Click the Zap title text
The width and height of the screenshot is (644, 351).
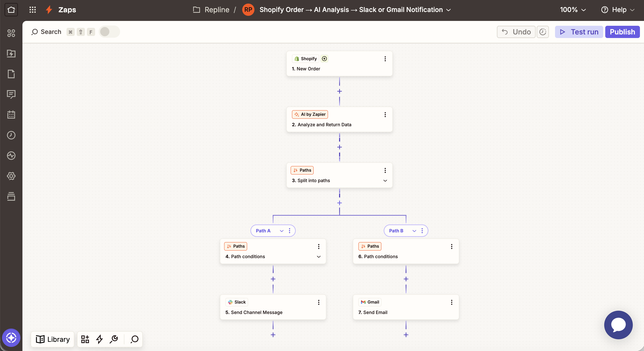[x=351, y=10]
